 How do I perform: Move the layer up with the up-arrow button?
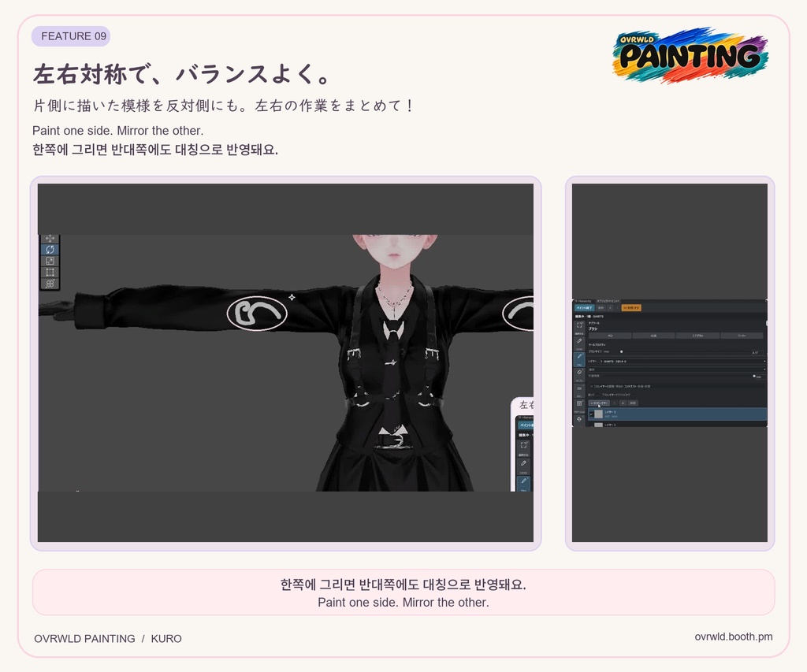615,403
